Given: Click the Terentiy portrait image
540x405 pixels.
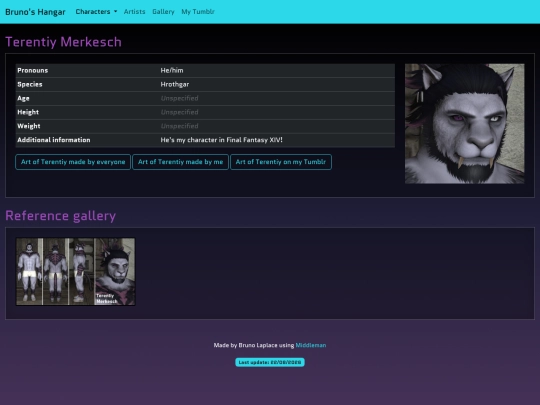Looking at the screenshot, I should (465, 124).
